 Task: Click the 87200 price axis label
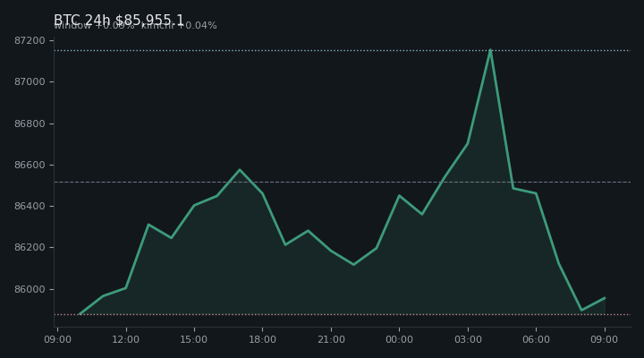(30, 40)
